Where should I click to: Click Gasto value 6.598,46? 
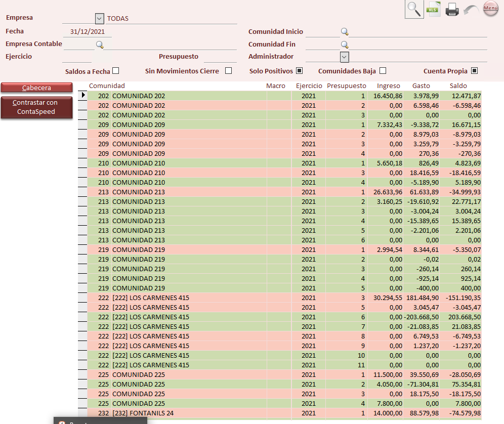426,105
